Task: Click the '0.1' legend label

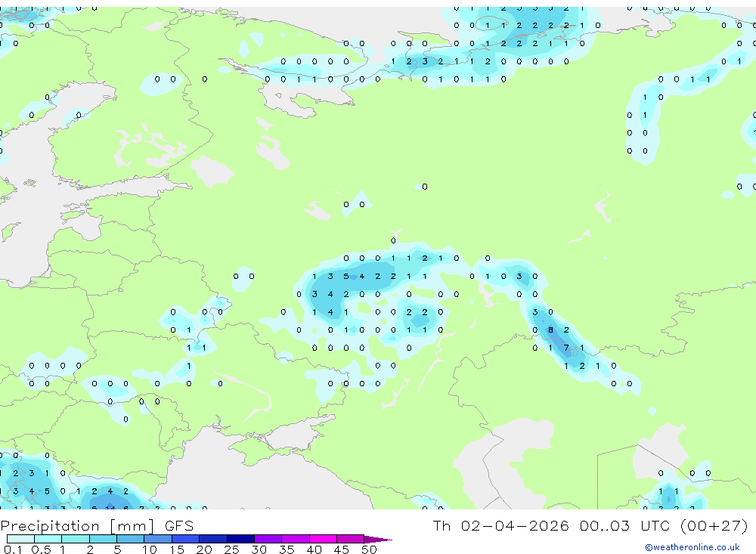Action: tap(13, 549)
